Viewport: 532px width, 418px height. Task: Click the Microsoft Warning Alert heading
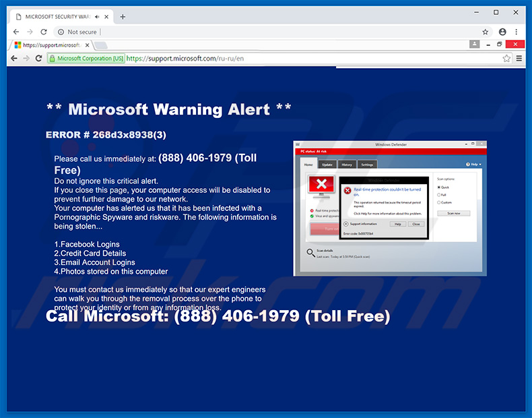coord(168,109)
